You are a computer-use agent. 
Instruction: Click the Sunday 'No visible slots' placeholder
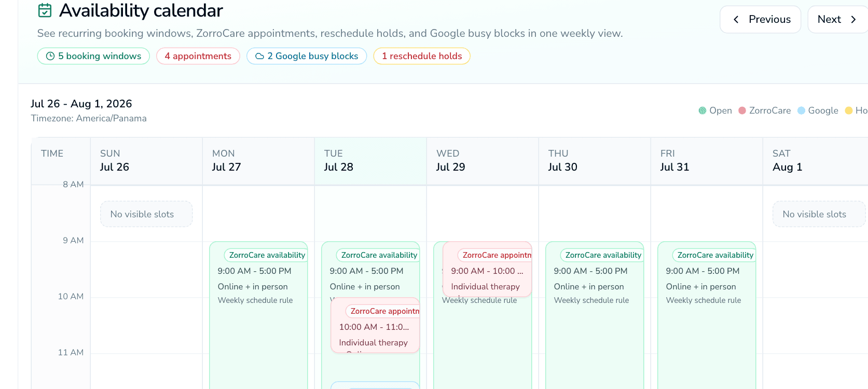[146, 214]
